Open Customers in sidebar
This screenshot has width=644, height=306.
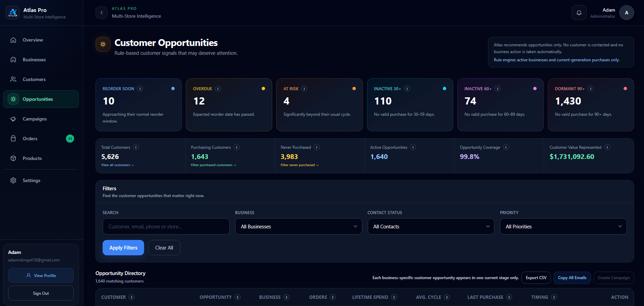(x=41, y=79)
